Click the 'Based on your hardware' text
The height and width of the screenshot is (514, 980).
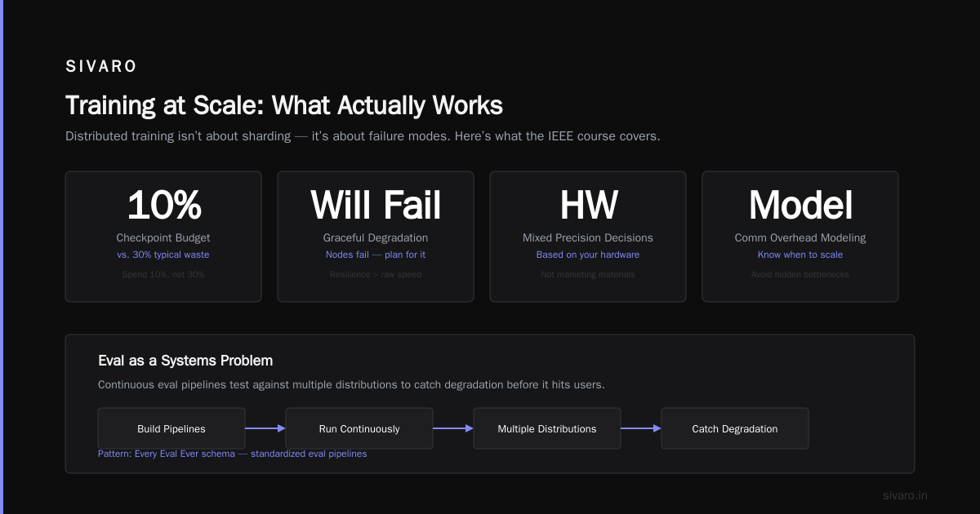coord(588,255)
